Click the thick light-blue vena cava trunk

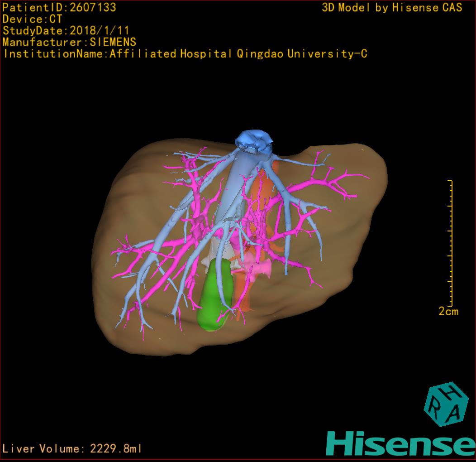click(x=234, y=181)
